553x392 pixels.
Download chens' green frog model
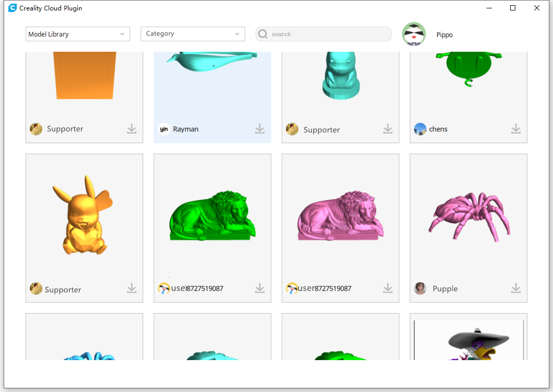pyautogui.click(x=516, y=129)
